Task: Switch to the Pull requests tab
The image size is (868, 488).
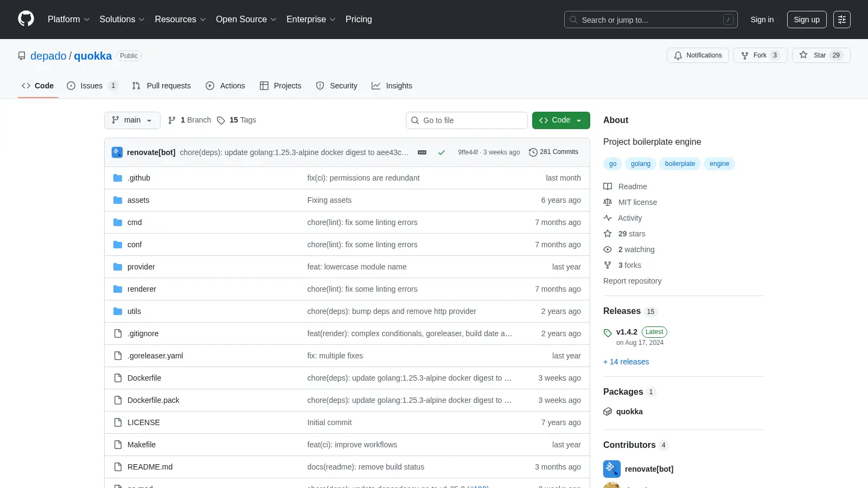Action: pos(162,86)
